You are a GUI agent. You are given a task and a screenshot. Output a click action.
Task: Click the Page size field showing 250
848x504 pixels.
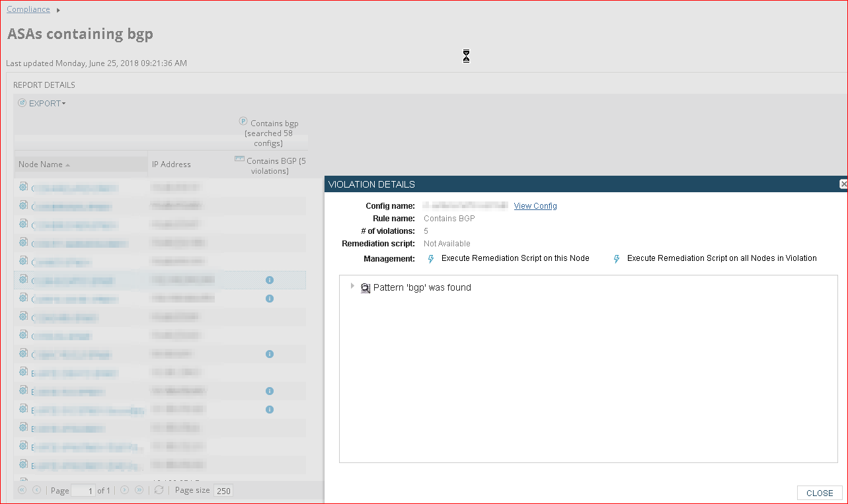pos(223,491)
